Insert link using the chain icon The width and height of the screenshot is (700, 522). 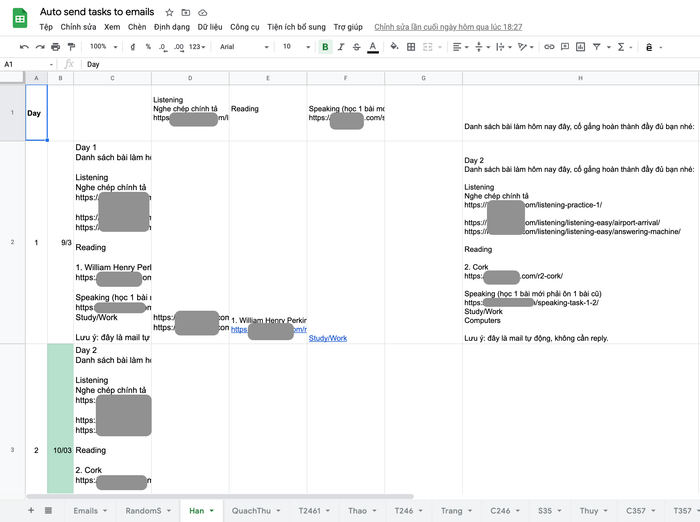[x=549, y=46]
